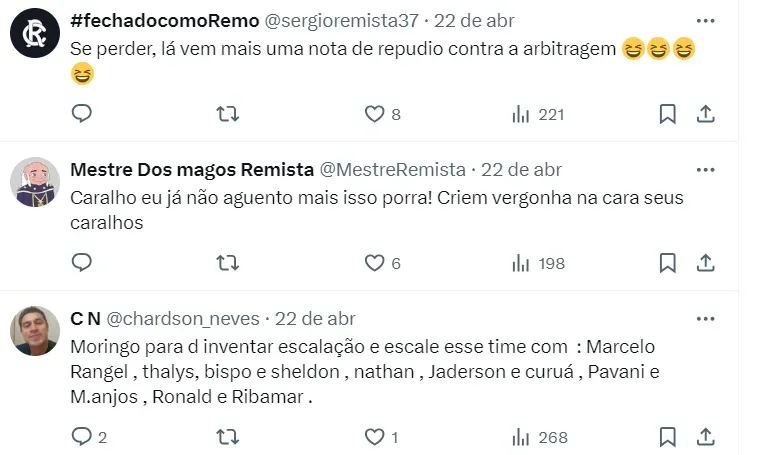Like the tweet with 6 likes
760x455 pixels.
pyautogui.click(x=374, y=263)
